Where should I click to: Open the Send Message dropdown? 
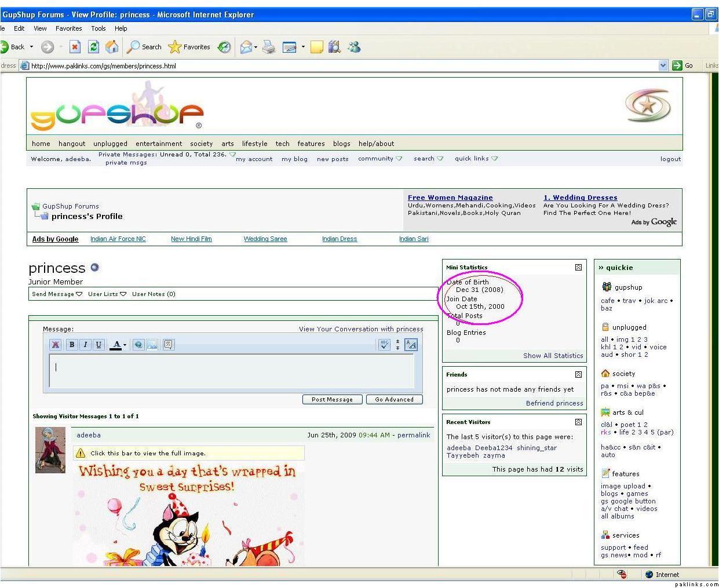point(57,294)
